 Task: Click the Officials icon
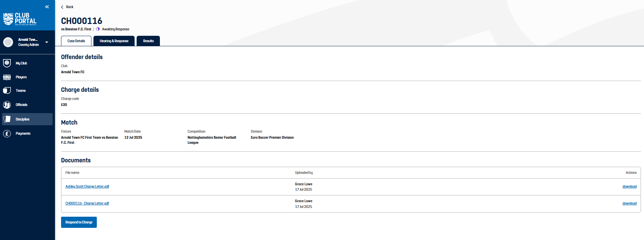(x=7, y=105)
